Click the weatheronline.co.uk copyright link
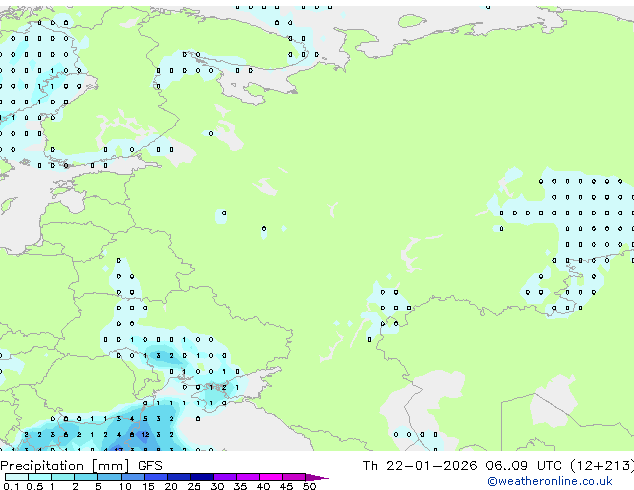 (550, 481)
